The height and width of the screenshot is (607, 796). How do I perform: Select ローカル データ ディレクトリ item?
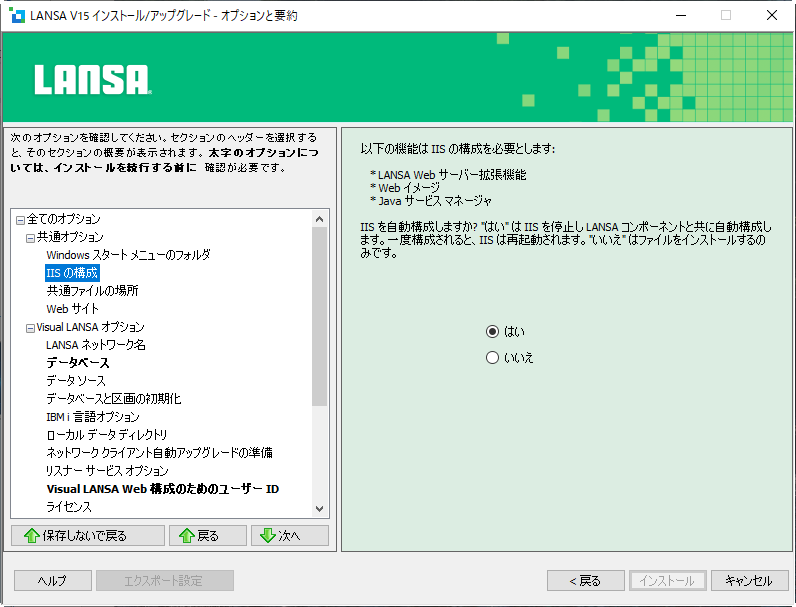click(107, 434)
